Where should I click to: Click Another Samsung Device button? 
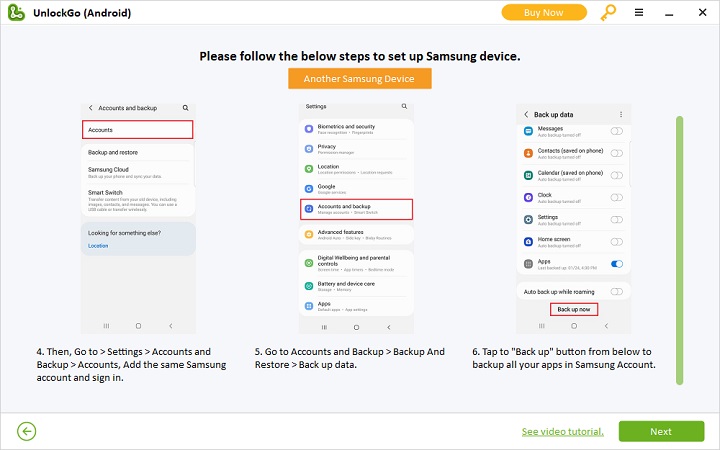coord(360,79)
